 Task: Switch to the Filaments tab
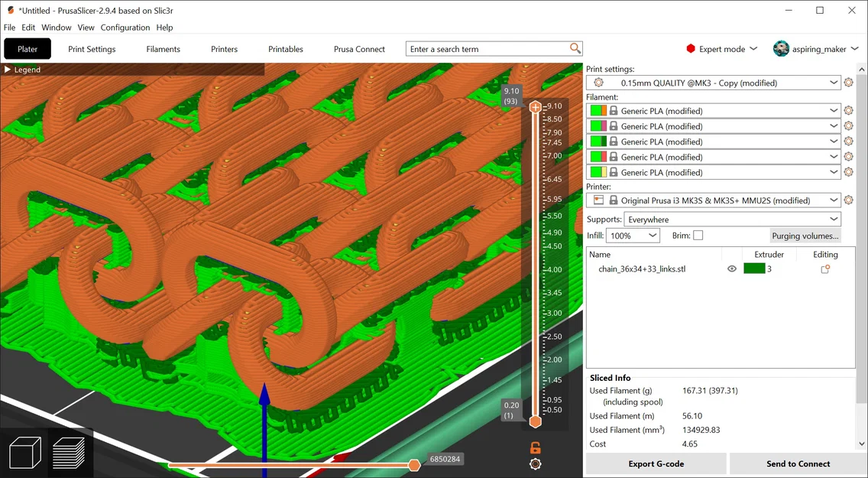click(x=164, y=49)
